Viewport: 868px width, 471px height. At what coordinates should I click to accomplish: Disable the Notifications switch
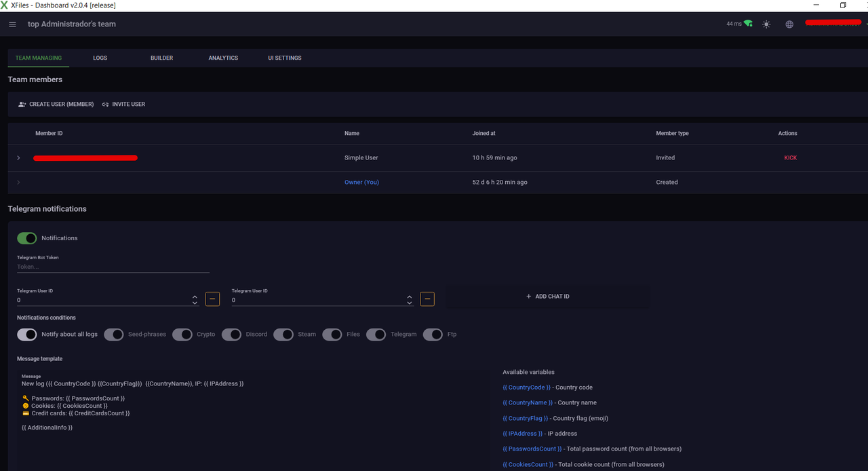[27, 238]
